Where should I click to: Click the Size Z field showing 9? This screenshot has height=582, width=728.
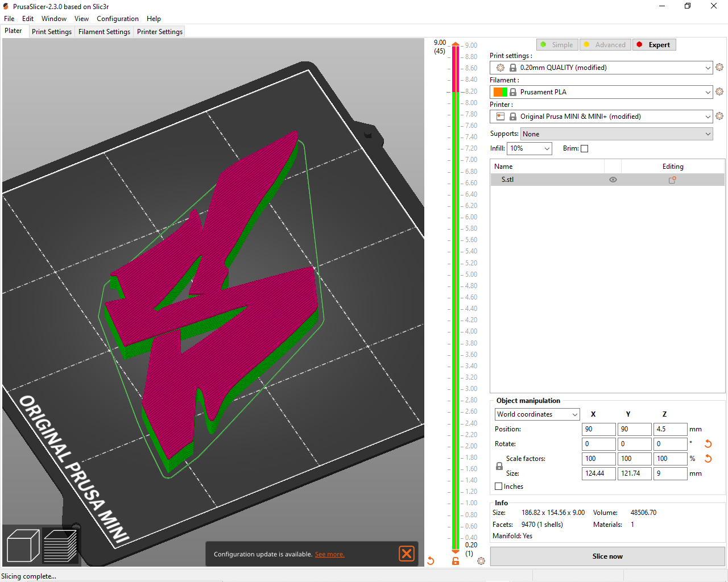(670, 473)
